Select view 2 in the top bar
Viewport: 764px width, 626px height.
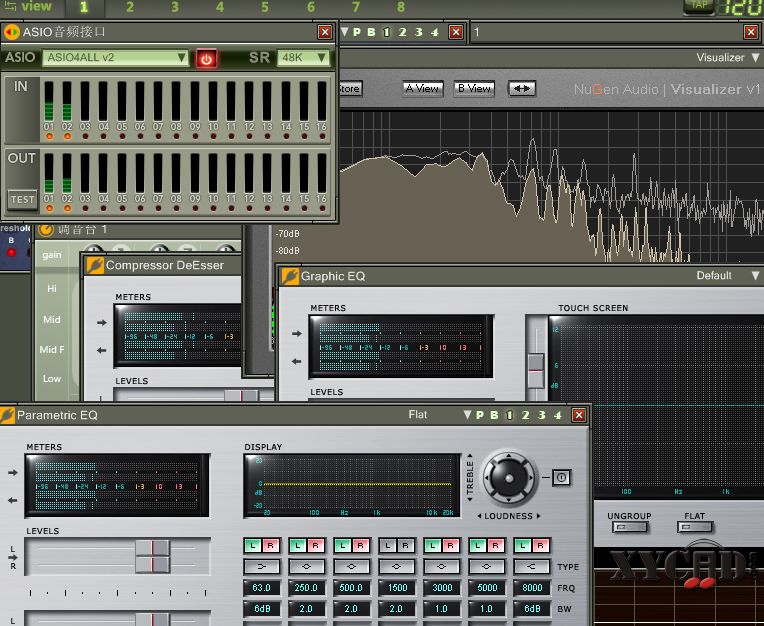[130, 7]
